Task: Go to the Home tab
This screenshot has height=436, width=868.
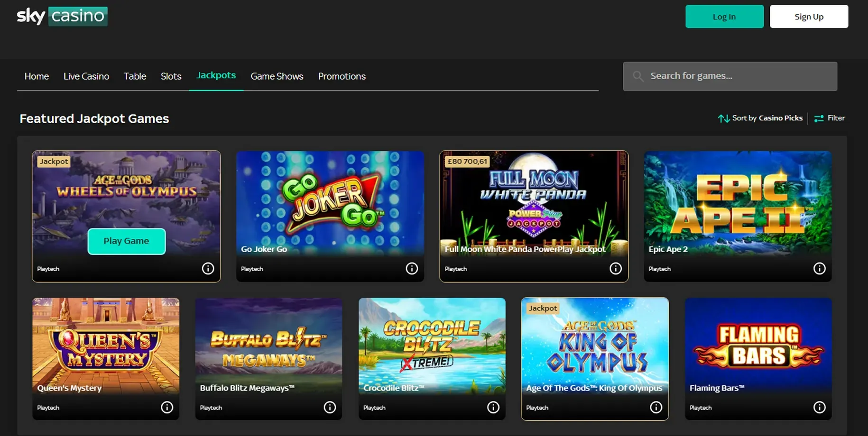Action: [x=37, y=76]
